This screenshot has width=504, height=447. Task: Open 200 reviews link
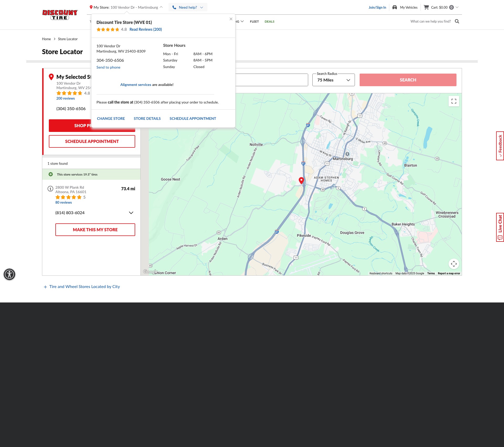[x=66, y=98]
